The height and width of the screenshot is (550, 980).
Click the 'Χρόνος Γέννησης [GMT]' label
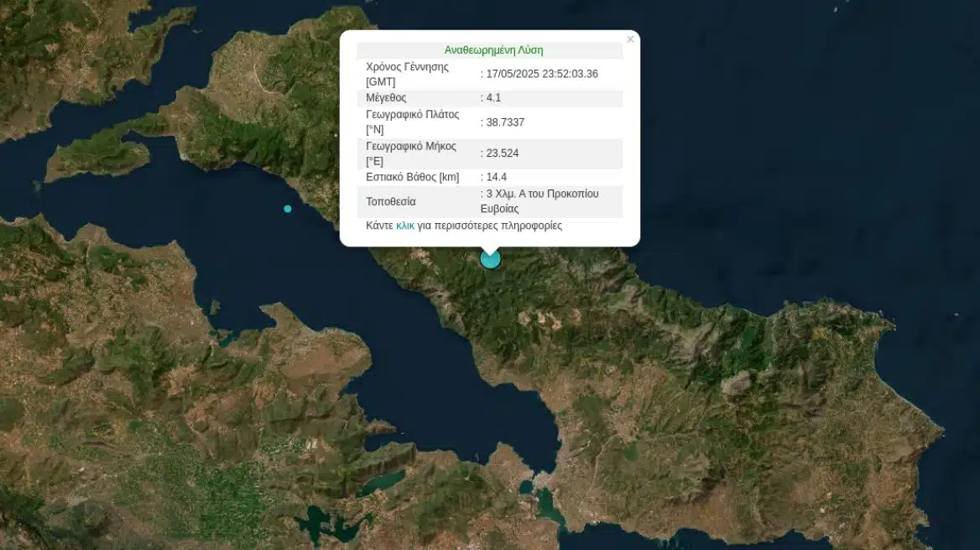click(407, 74)
